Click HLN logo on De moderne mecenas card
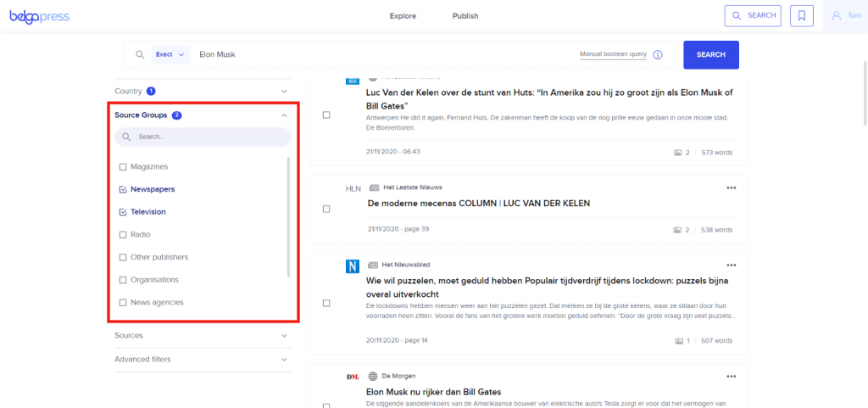Screen dimensions: 868x408 tap(353, 189)
